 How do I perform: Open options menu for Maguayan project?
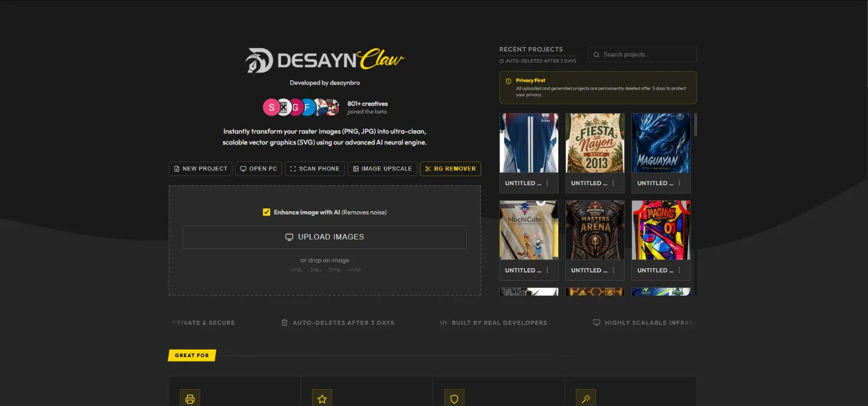(679, 183)
